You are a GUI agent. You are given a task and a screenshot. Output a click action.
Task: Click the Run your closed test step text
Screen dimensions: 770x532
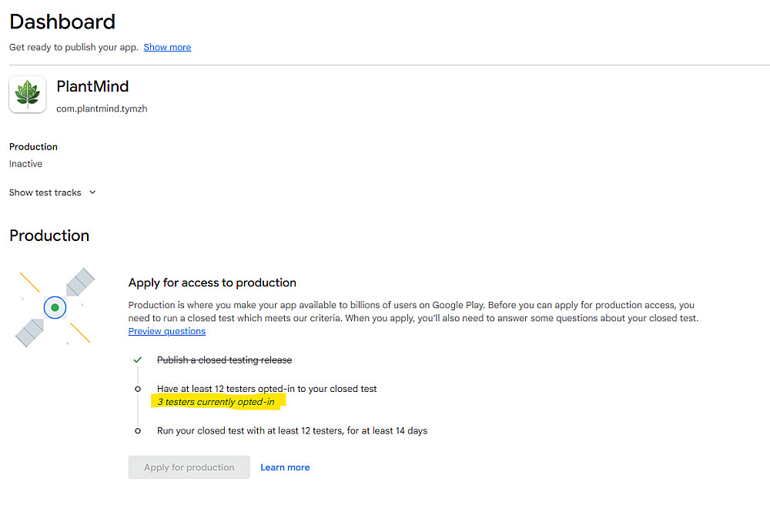pyautogui.click(x=292, y=431)
